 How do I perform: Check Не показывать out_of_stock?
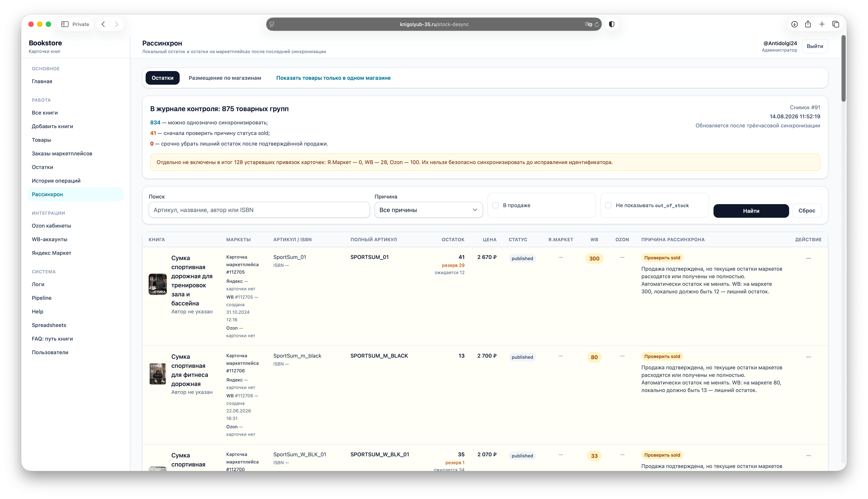tap(608, 205)
